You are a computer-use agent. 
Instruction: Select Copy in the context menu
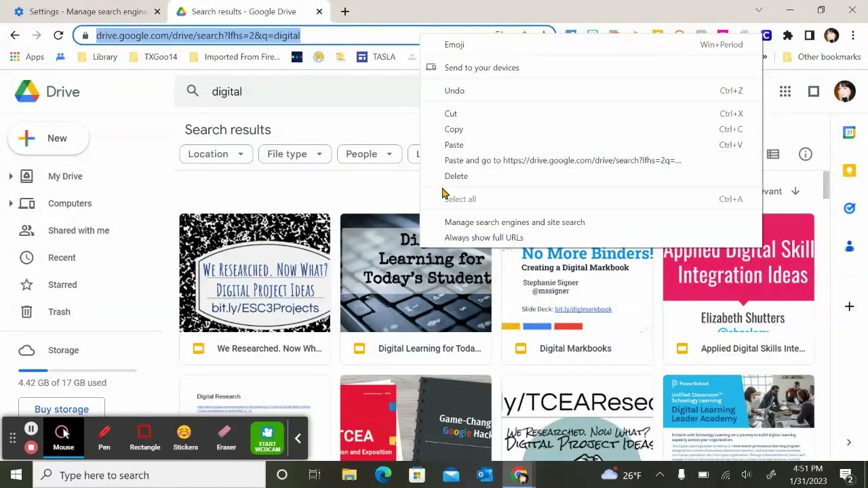pos(454,129)
